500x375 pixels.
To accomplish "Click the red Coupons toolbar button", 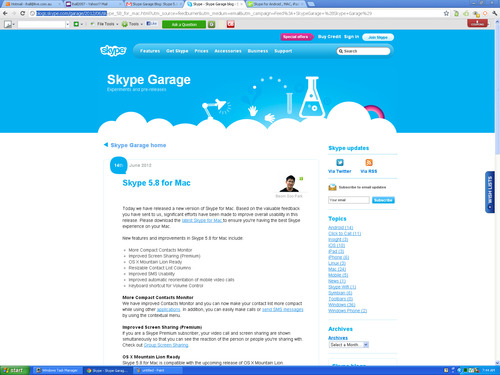I will coord(477,23).
